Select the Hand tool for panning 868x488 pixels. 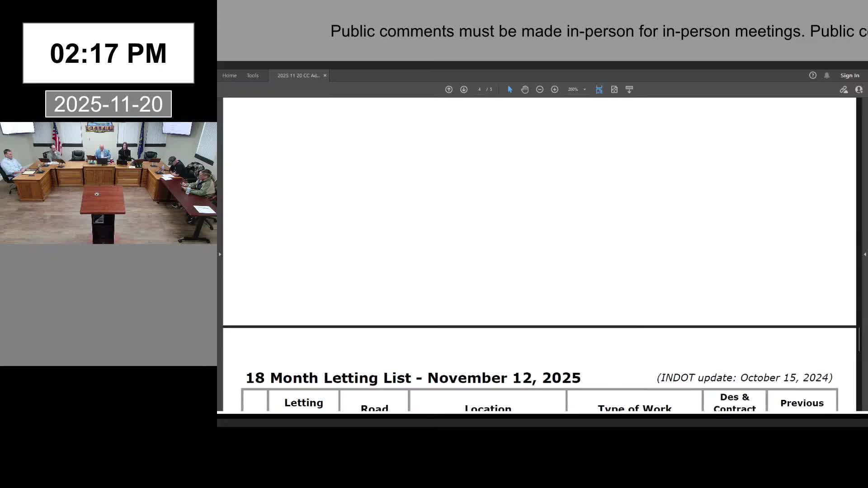pos(525,89)
